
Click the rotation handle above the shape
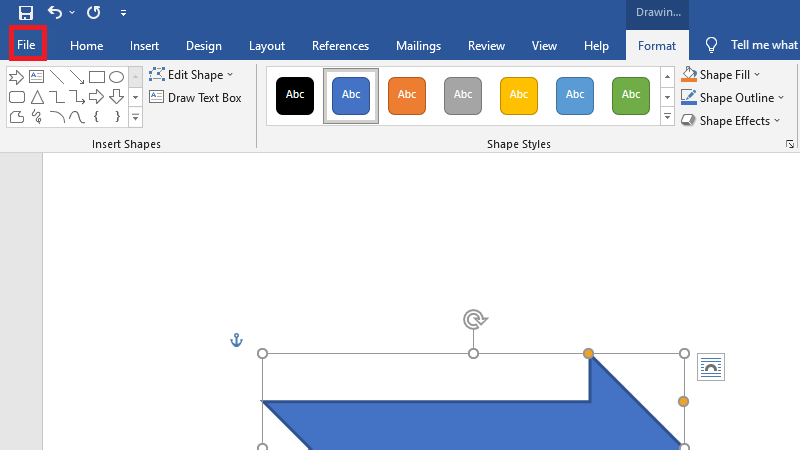(x=474, y=319)
